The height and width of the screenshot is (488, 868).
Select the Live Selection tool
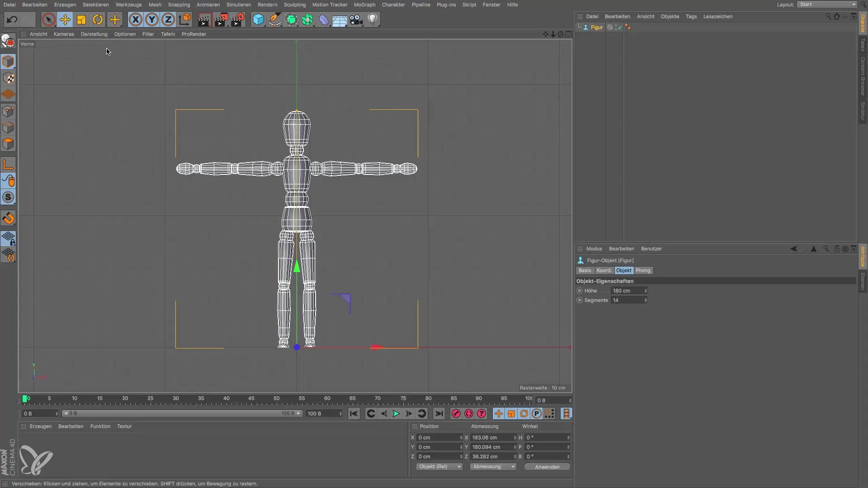tap(49, 20)
